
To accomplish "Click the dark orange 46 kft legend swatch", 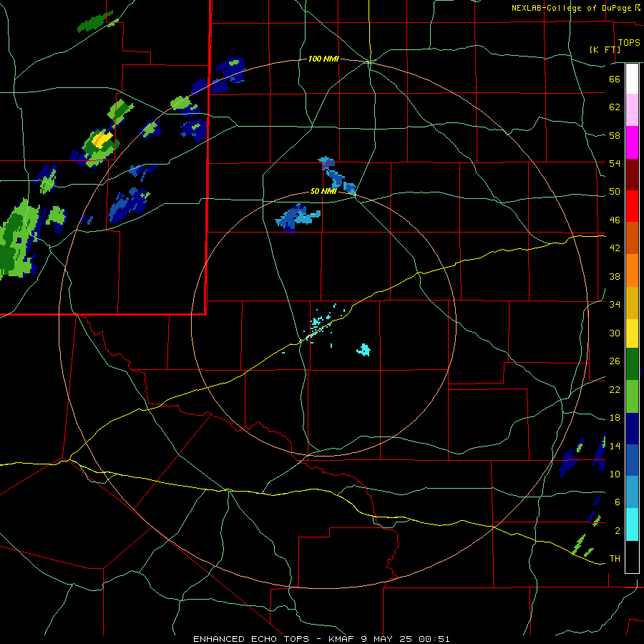I will coord(632,238).
